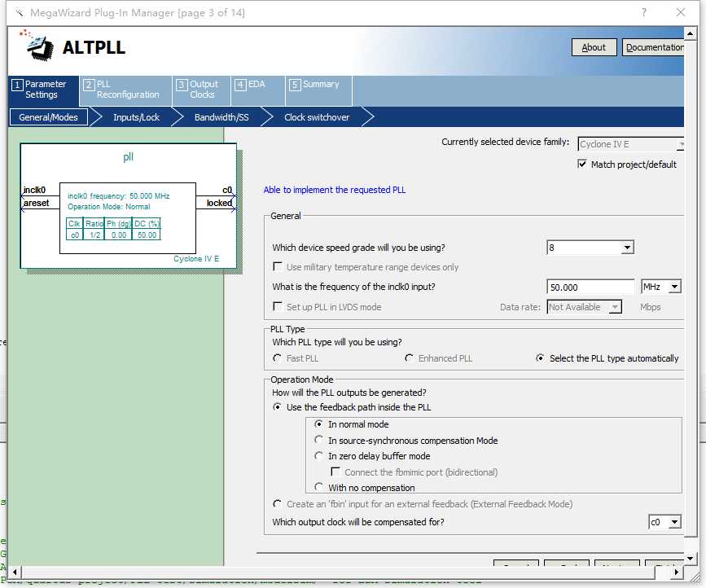Click locked port label in diagram
This screenshot has height=588, width=706.
click(x=219, y=203)
